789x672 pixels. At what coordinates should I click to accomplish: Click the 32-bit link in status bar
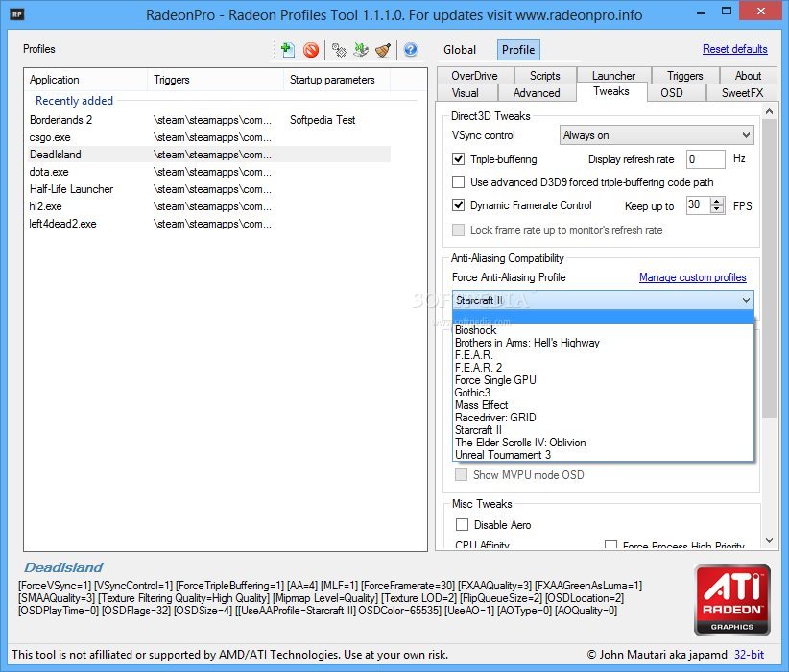pos(749,655)
